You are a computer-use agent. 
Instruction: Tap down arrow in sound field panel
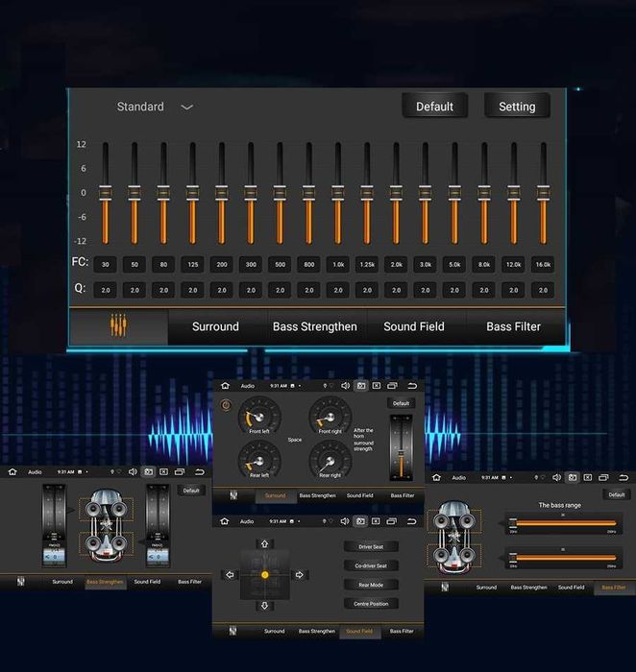[x=264, y=606]
